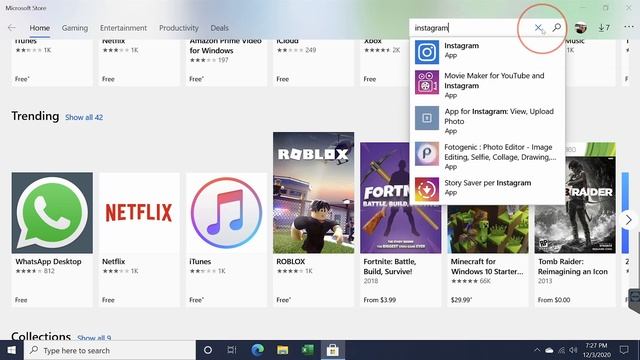Switch to the Deals tab
This screenshot has width=640, height=360.
[x=220, y=28]
